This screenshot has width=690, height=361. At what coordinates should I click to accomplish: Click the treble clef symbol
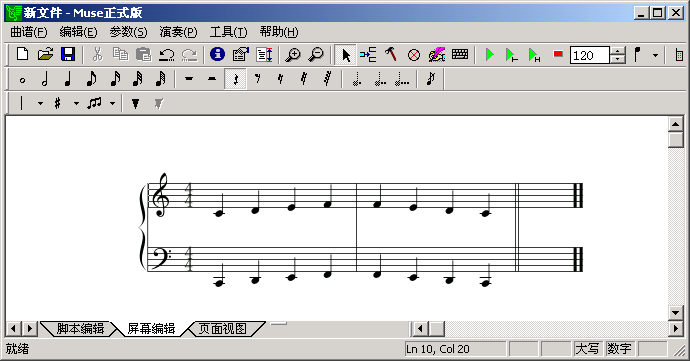pyautogui.click(x=160, y=195)
